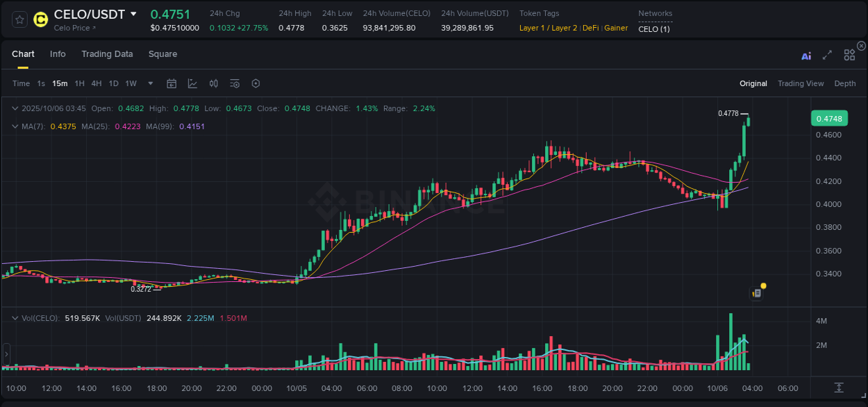The width and height of the screenshot is (868, 407).
Task: Switch chart style using the line chart icon
Action: click(x=192, y=83)
